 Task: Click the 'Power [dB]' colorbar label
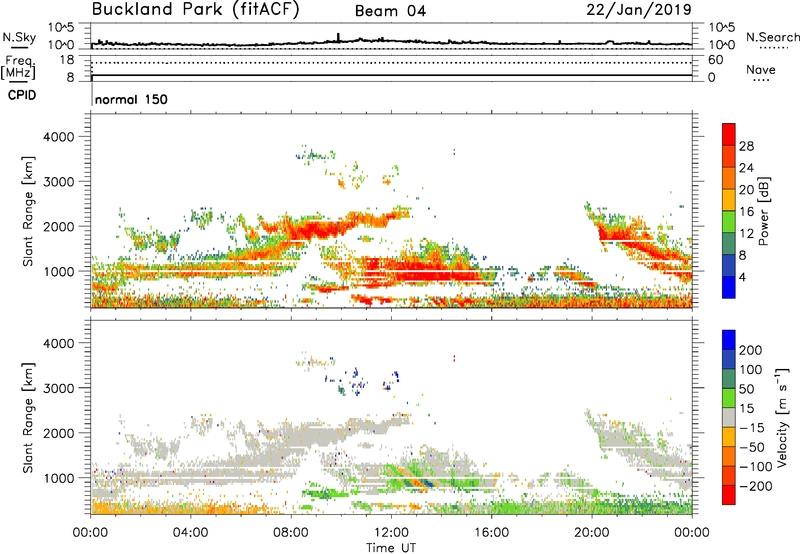(x=763, y=211)
